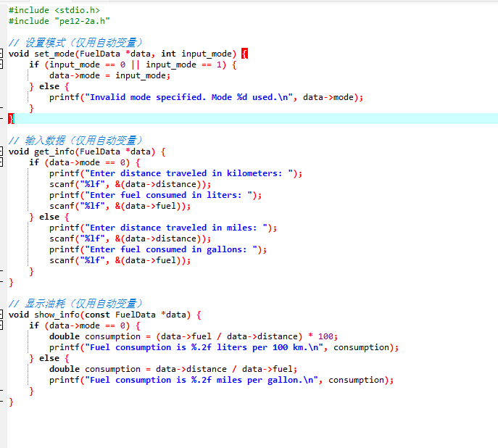Screen dimensions: 498x448
Task: Click the #include "pe12-2a.h" line
Action: click(59, 21)
